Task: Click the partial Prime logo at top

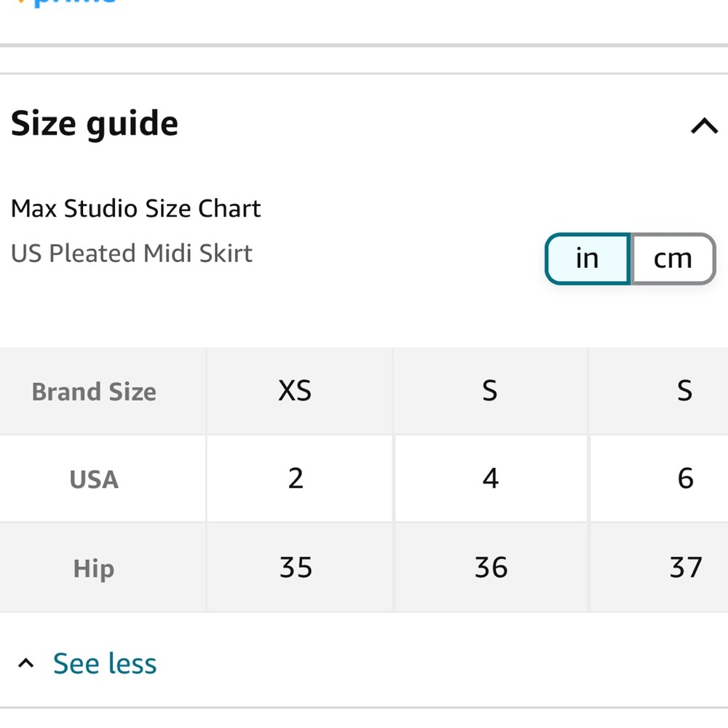Action: click(65, 3)
